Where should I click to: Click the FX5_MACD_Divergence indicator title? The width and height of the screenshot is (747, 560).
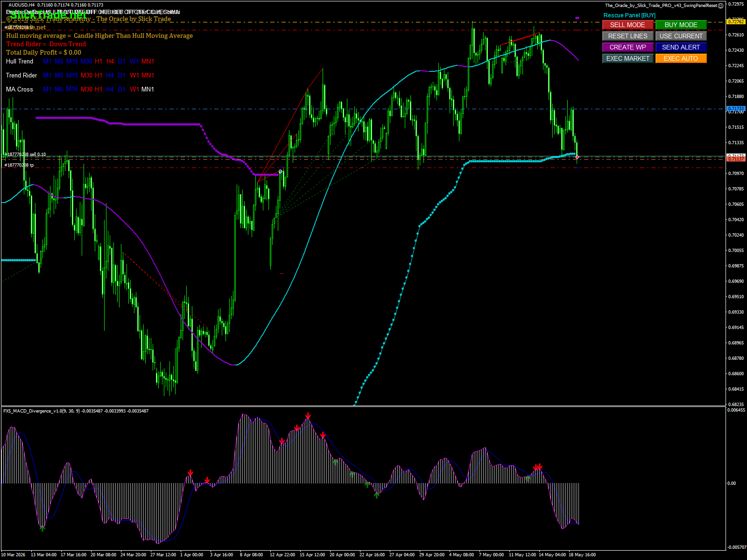(76, 411)
